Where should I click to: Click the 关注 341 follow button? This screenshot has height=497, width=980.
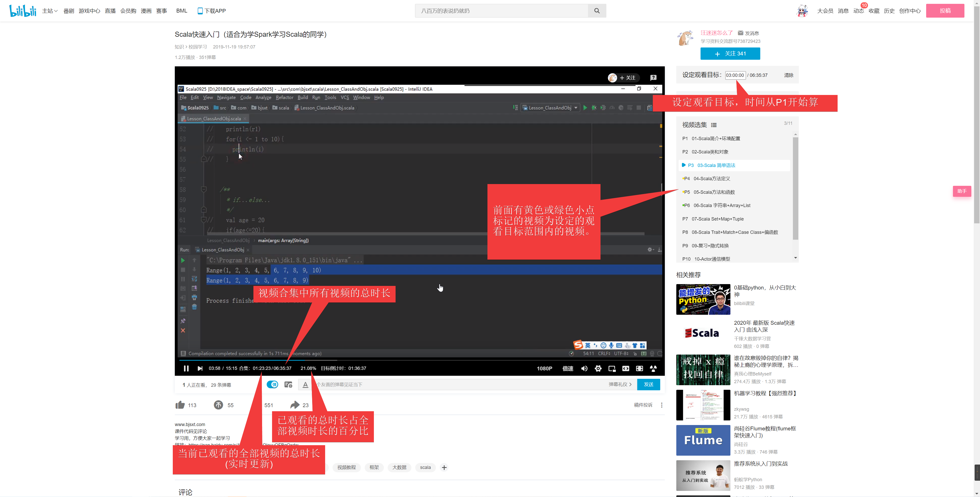point(730,54)
